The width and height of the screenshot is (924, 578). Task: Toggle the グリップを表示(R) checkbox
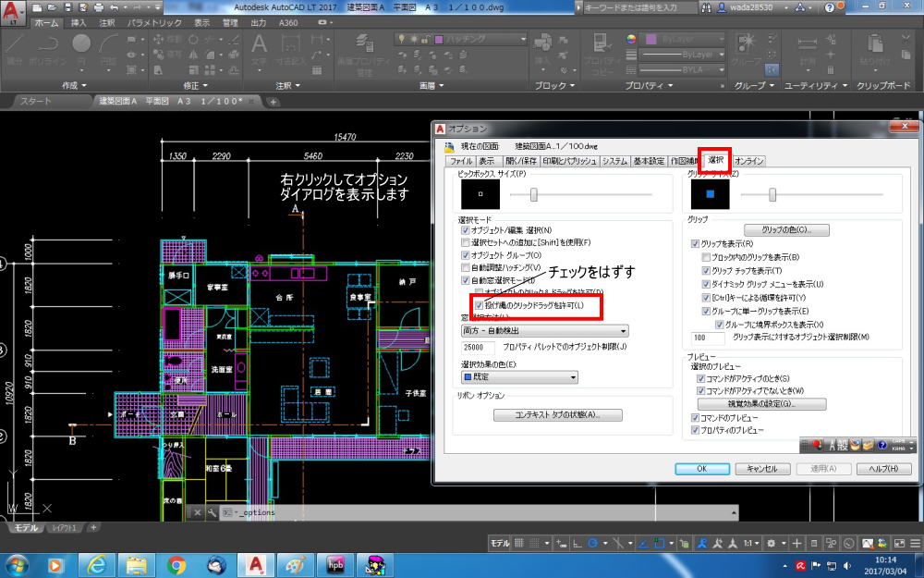point(696,243)
